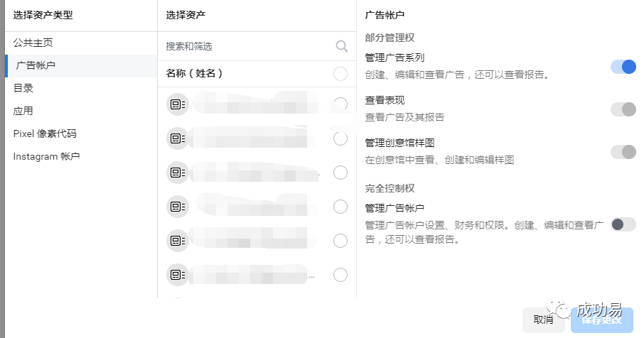Screen dimensions: 644x338
Task: Click the fourth ad account icon
Action: coord(178,207)
